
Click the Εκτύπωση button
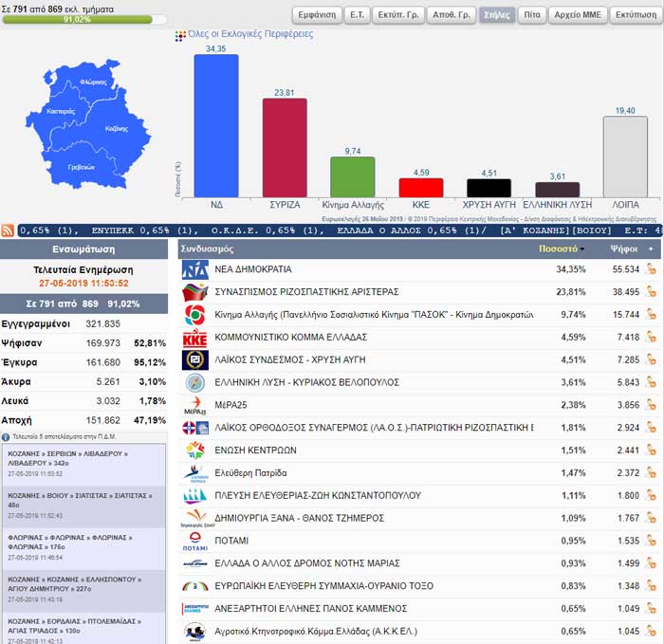pyautogui.click(x=636, y=15)
